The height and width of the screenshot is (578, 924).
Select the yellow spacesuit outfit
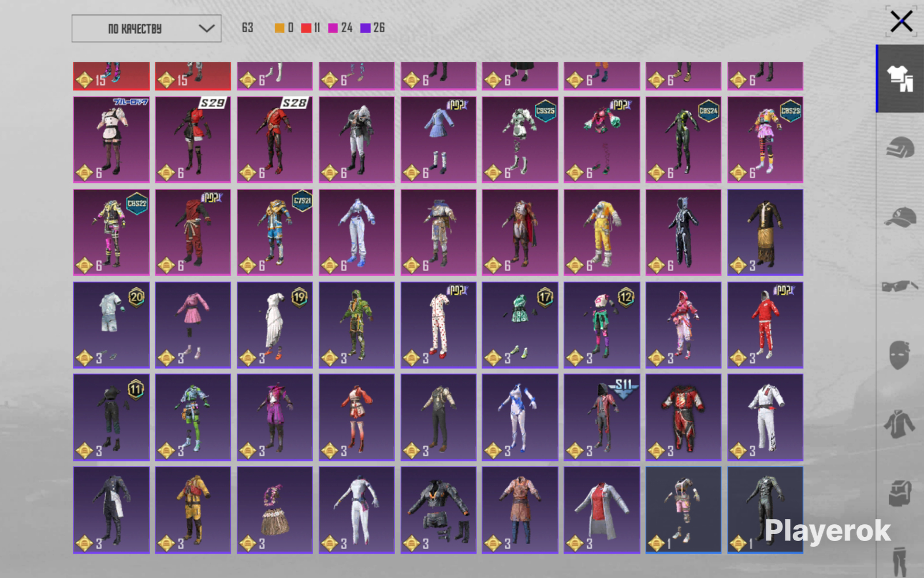[x=602, y=232]
